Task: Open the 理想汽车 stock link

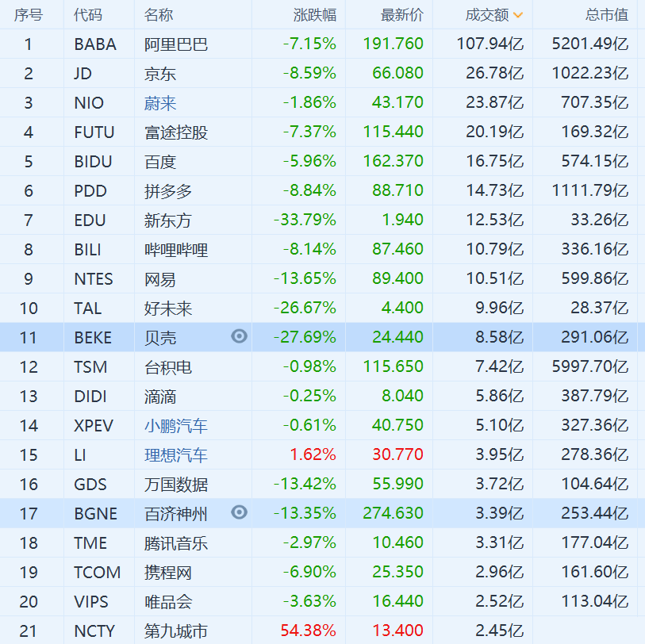Action: tap(176, 454)
